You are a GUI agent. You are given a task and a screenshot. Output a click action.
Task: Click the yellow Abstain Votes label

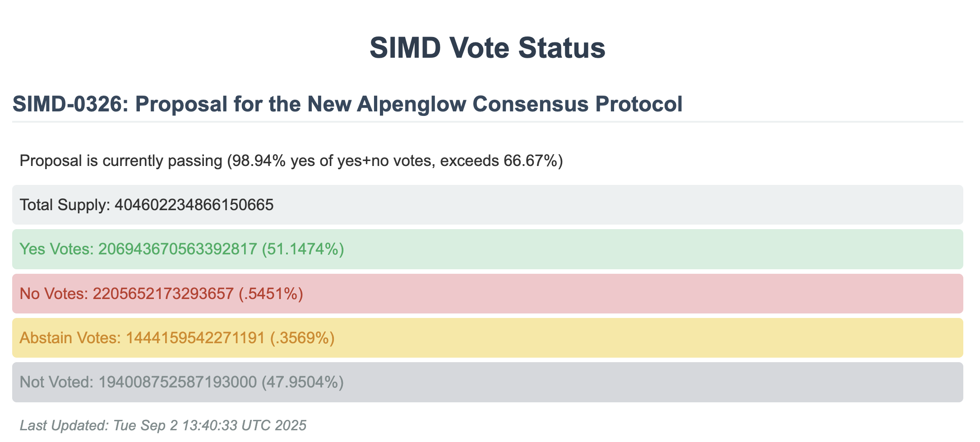coord(70,338)
